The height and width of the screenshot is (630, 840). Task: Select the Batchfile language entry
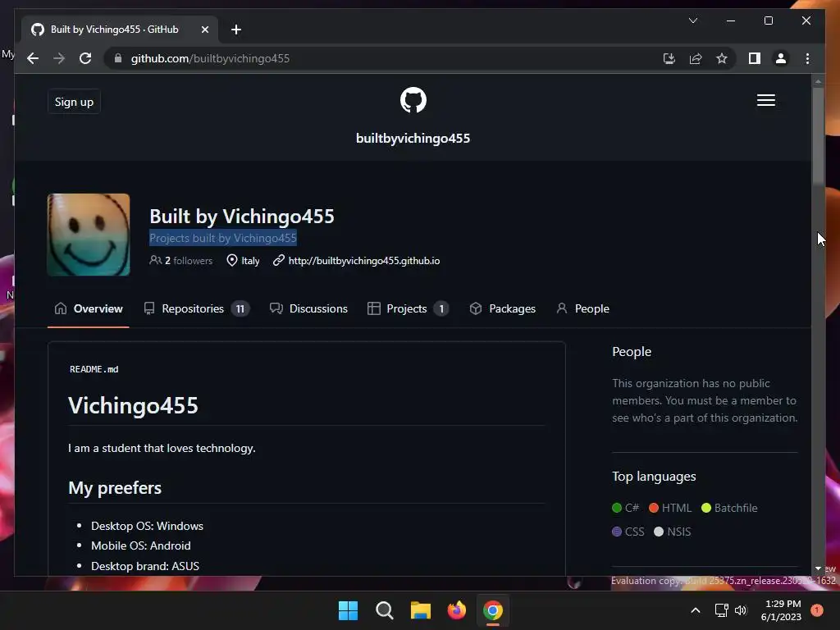click(x=729, y=508)
